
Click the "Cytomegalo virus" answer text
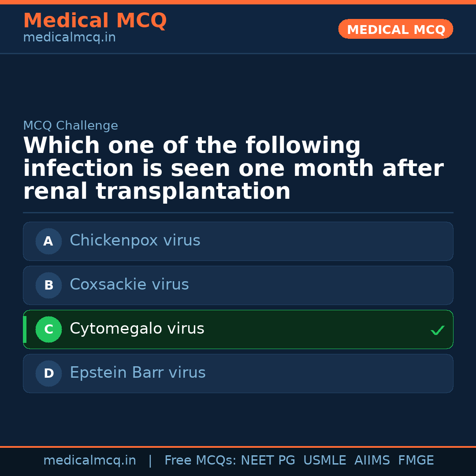click(x=137, y=329)
